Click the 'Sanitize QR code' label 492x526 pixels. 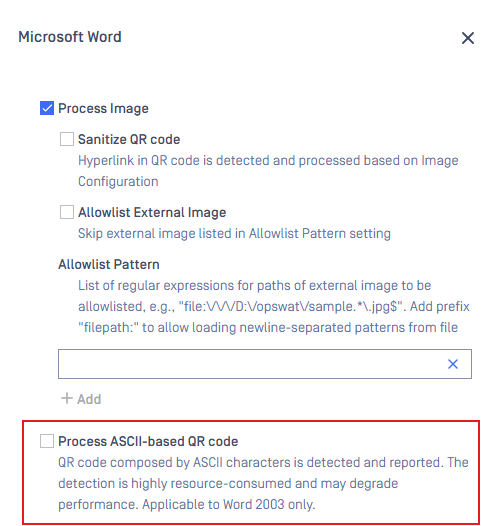click(x=129, y=139)
